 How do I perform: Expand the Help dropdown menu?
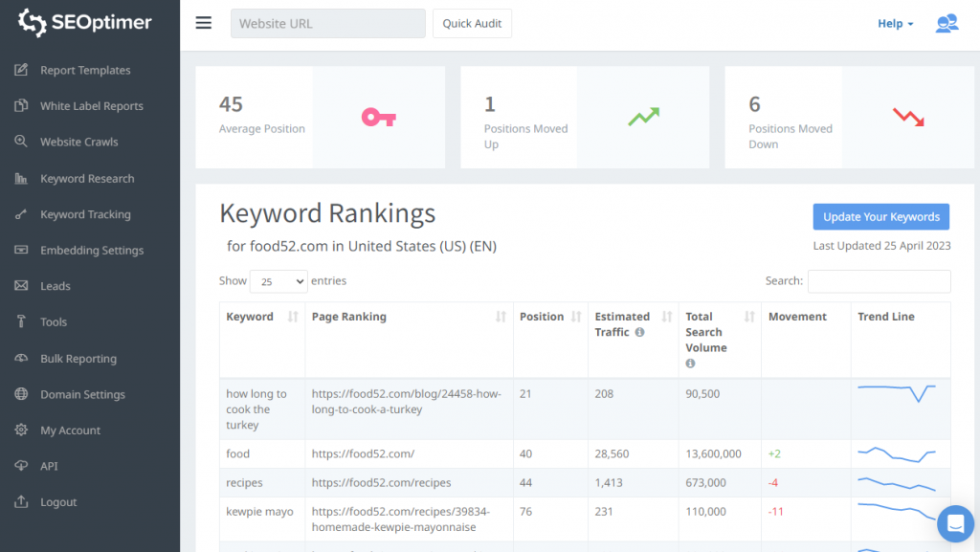(895, 24)
